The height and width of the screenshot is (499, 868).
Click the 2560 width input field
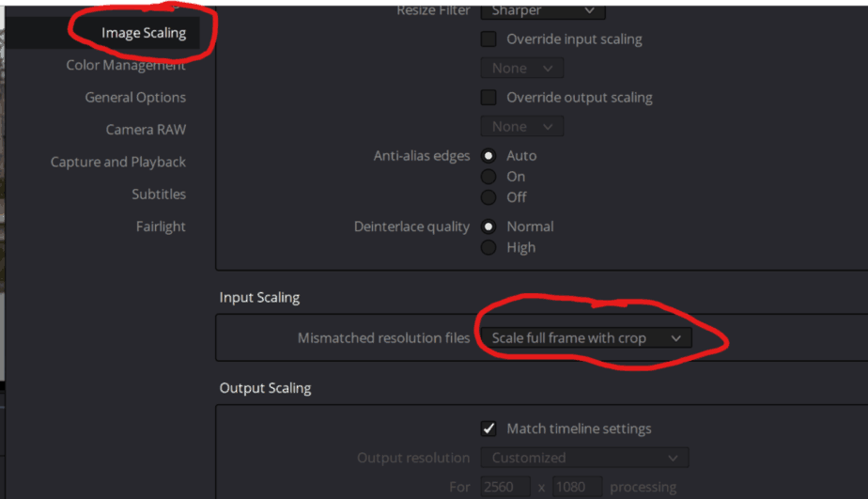click(504, 487)
